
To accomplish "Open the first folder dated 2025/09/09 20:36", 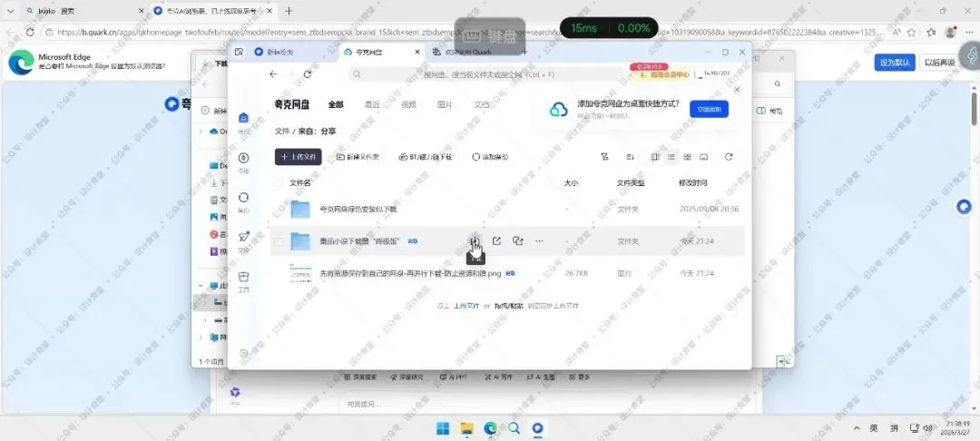I will [x=507, y=210].
